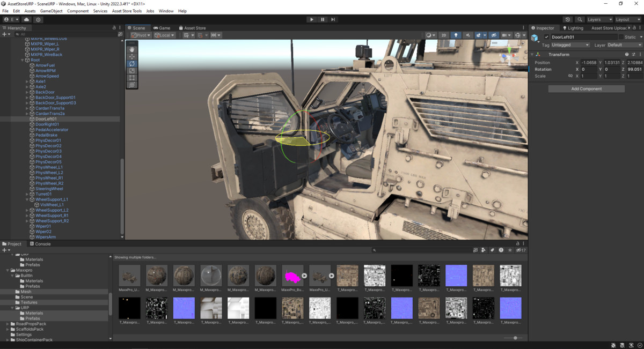Click the Step frame button
This screenshot has height=349, width=644.
pos(333,19)
